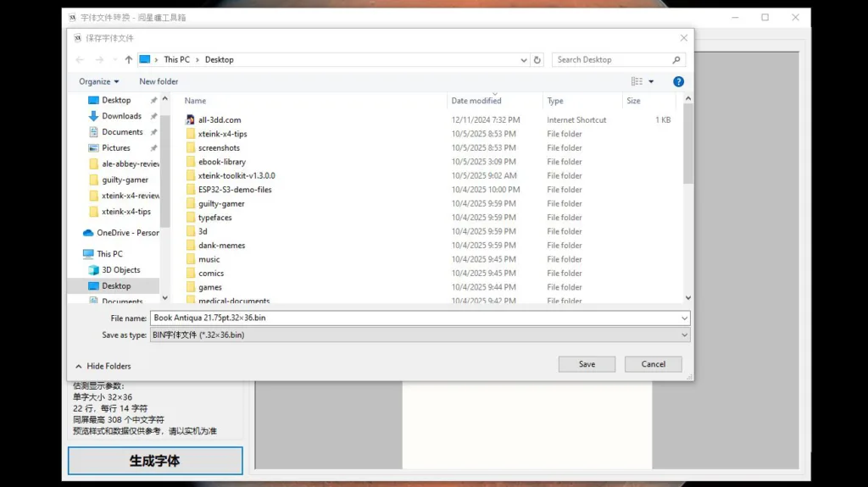Screen dimensions: 868x487
Task: Click the Forward navigation arrow
Action: pyautogui.click(x=100, y=60)
